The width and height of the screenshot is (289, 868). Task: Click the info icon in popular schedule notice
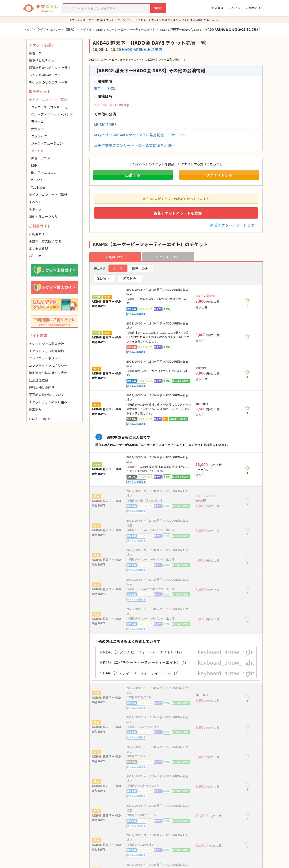pyautogui.click(x=99, y=437)
